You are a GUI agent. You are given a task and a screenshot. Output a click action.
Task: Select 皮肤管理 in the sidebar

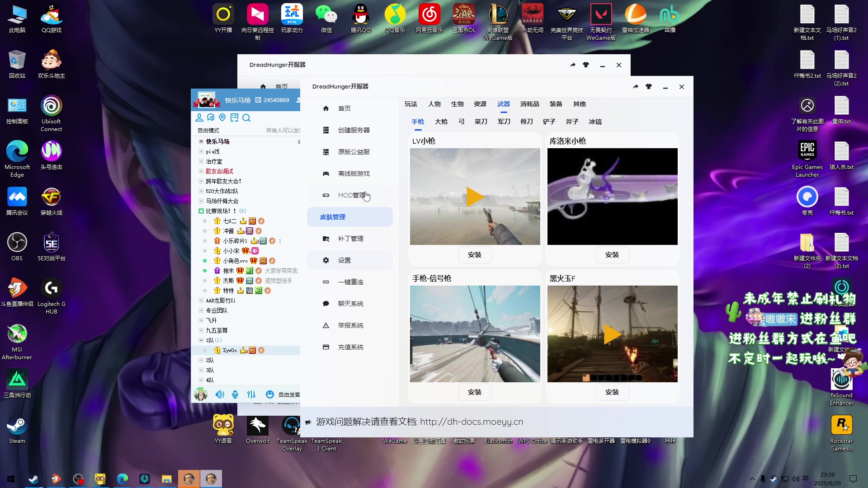(349, 217)
